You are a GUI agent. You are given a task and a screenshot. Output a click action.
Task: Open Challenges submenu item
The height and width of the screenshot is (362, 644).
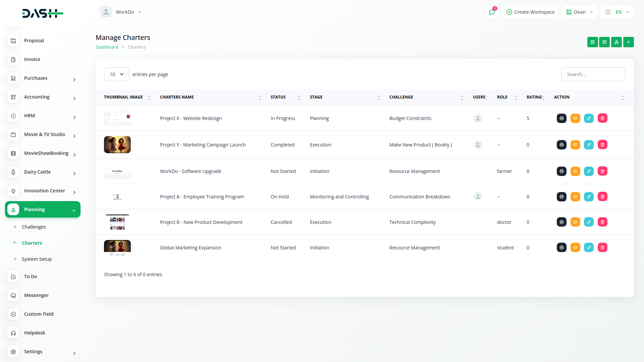pos(34,227)
